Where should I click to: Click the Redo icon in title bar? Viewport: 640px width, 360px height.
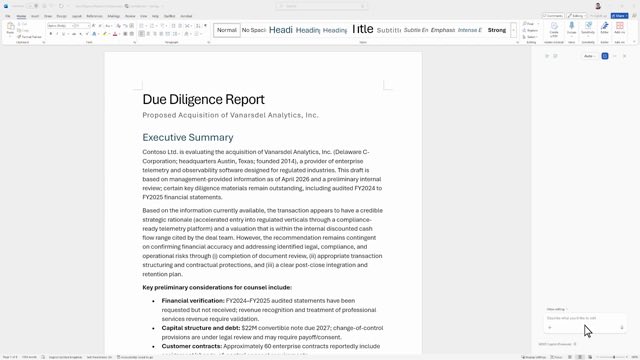(x=61, y=6)
